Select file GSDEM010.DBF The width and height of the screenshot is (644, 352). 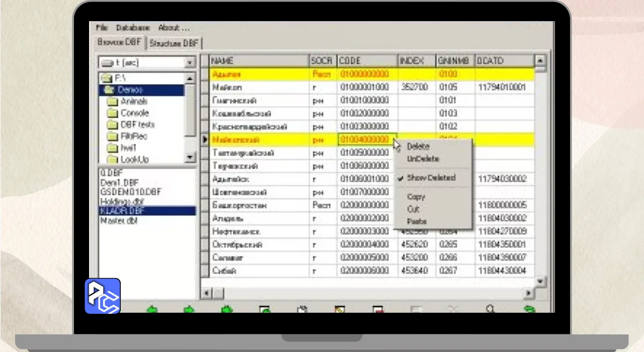[131, 192]
